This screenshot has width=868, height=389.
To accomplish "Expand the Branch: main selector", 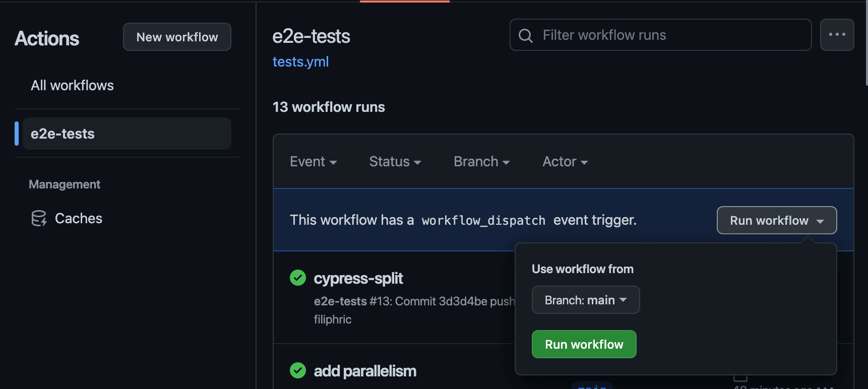I will point(586,300).
